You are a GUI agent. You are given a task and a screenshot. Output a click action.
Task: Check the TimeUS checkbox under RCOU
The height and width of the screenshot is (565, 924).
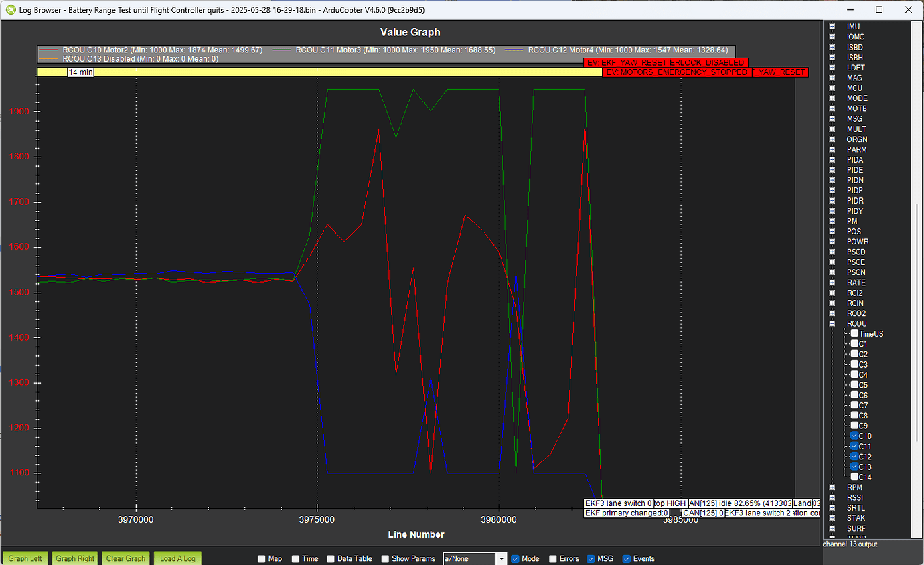point(854,333)
